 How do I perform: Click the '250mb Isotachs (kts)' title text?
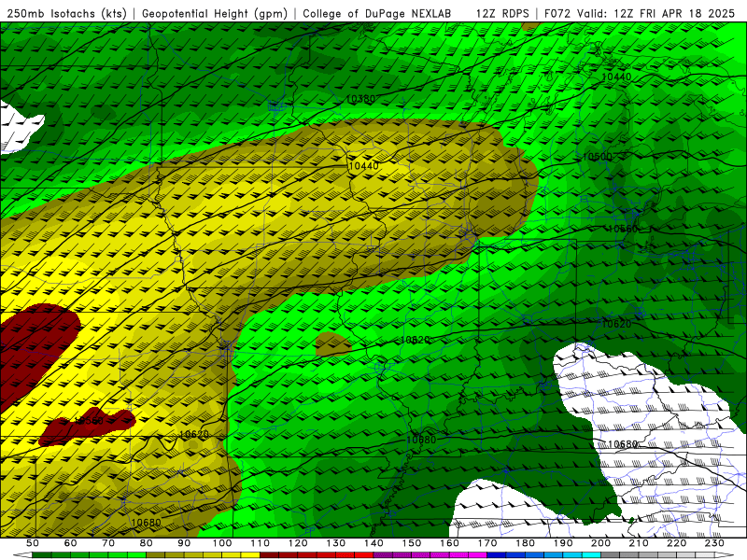click(67, 13)
